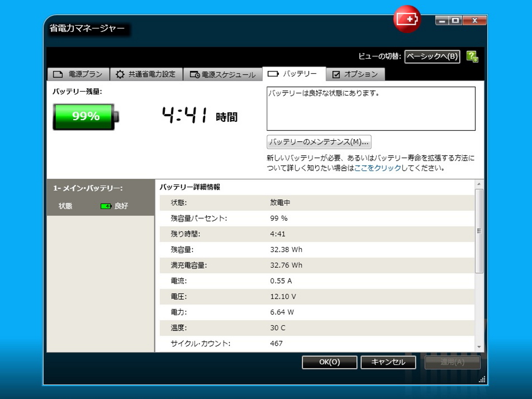
Task: Select the サイクル・カウント row
Action: pyautogui.click(x=317, y=344)
